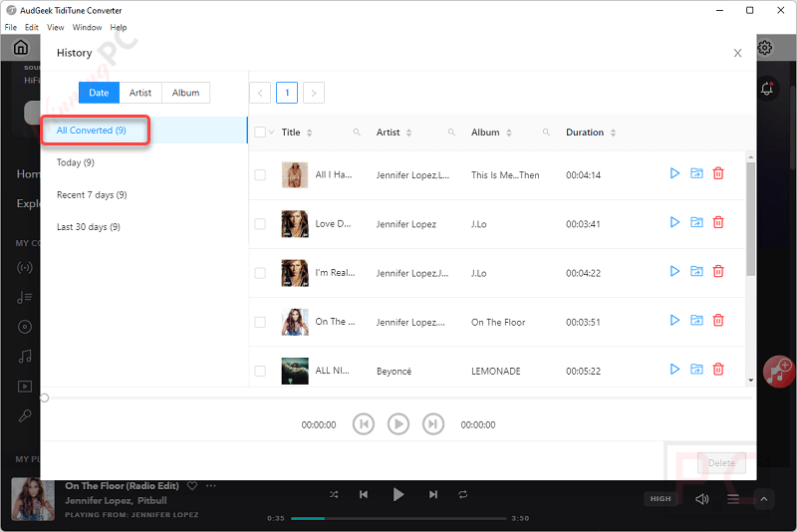Search within the Album column
This screenshot has width=797, height=532.
(x=546, y=133)
